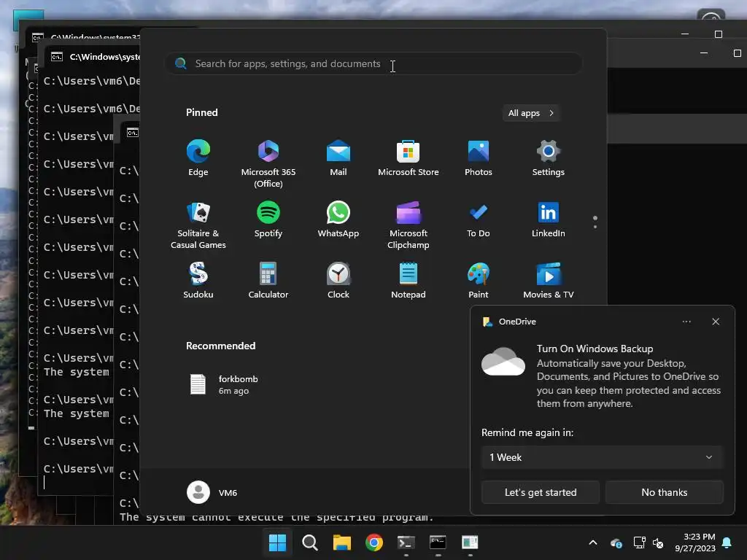Open the notification bell on taskbar
The image size is (747, 560).
[x=727, y=542]
